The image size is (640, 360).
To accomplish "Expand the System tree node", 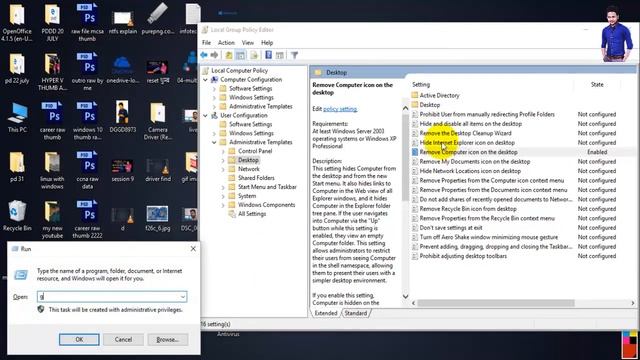I will [x=223, y=196].
